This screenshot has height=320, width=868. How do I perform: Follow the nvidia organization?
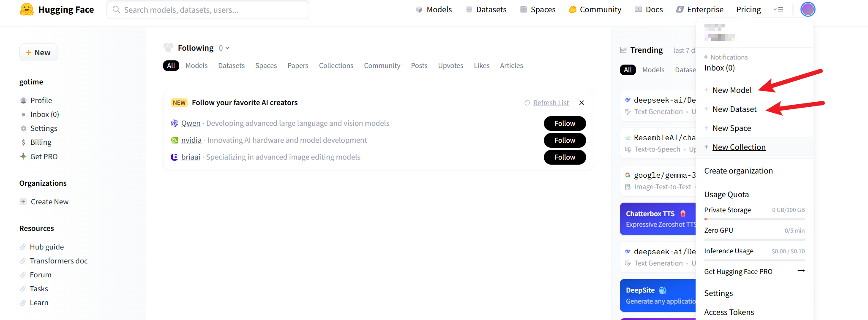coord(565,140)
